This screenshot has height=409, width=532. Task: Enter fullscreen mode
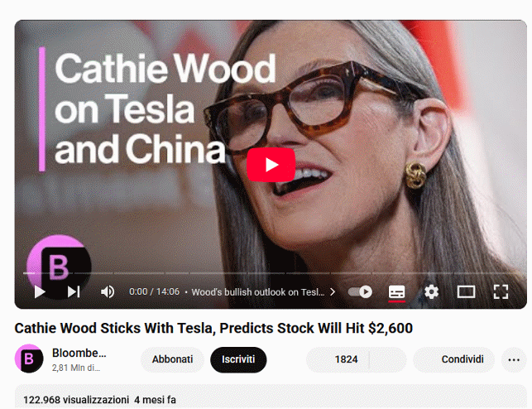[501, 292]
